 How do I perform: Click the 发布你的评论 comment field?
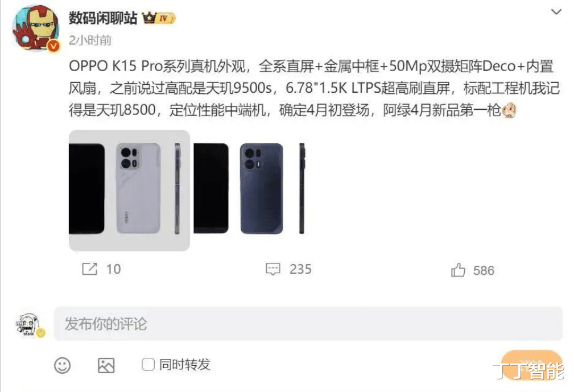click(308, 324)
